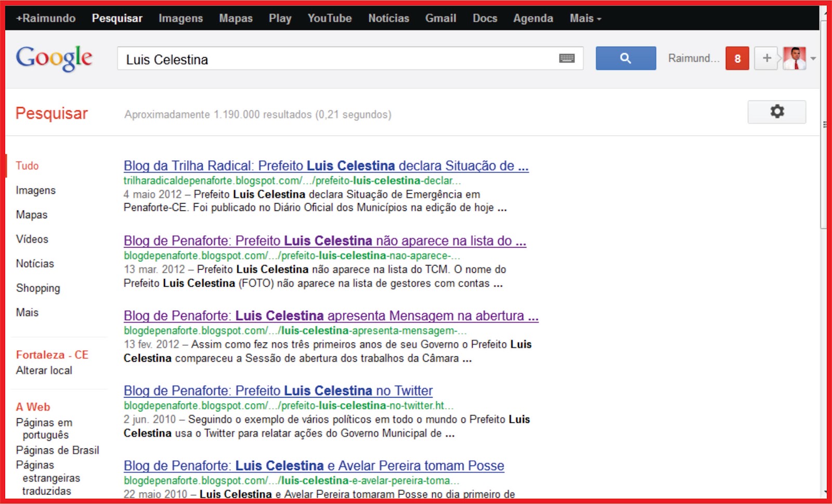The height and width of the screenshot is (504, 832).
Task: Open Notícias in the top black bar
Action: [388, 18]
